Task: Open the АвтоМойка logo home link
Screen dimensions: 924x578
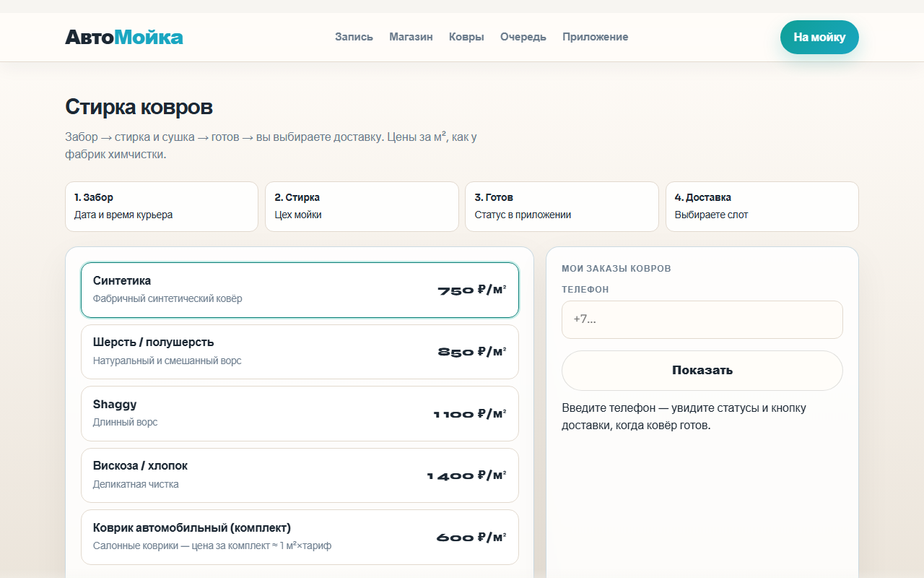Action: (x=124, y=37)
